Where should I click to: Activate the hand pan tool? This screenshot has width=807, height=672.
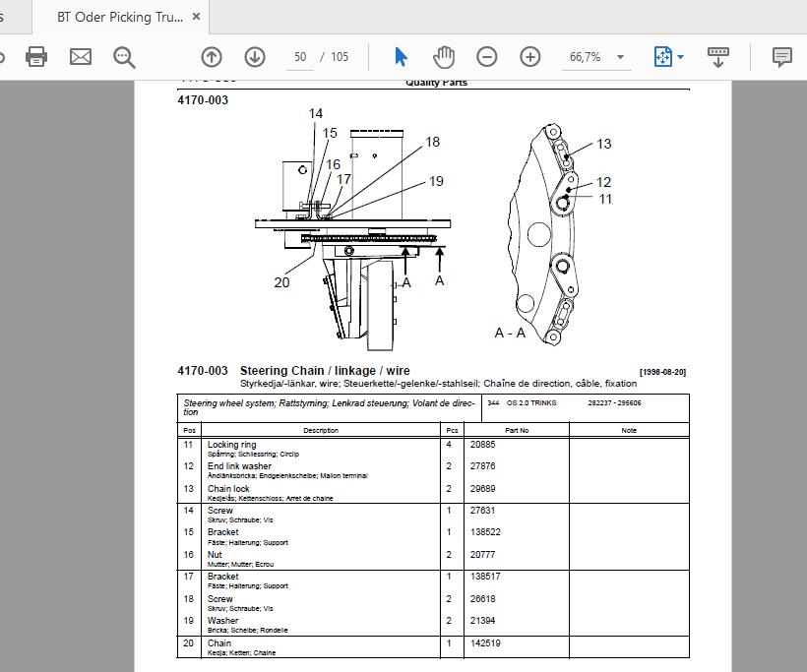click(444, 57)
